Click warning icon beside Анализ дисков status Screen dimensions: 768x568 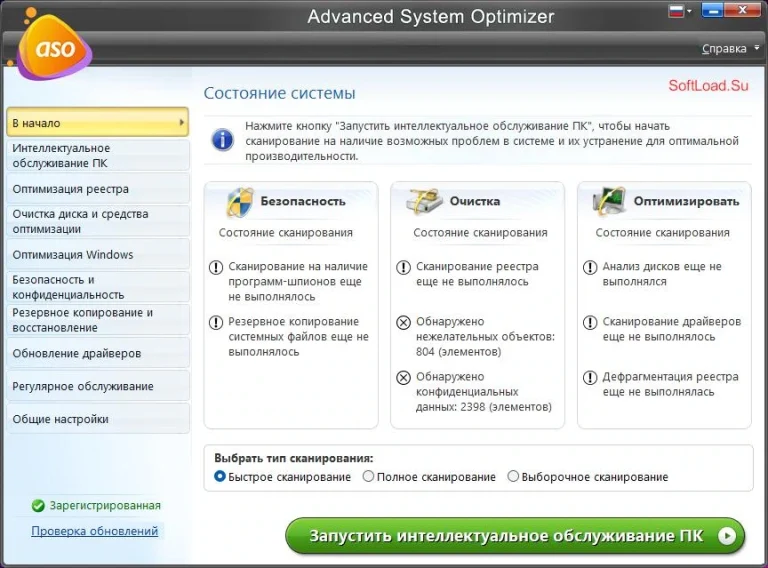[590, 267]
